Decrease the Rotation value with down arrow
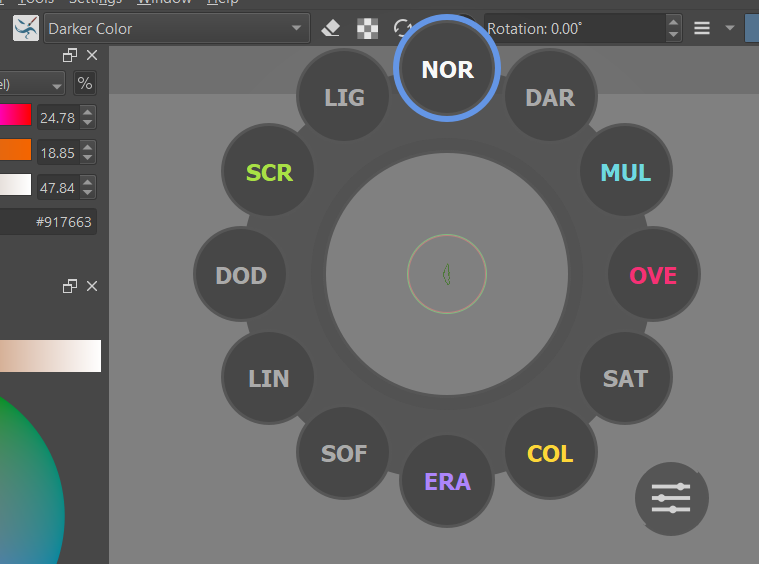The image size is (759, 564). click(x=673, y=35)
